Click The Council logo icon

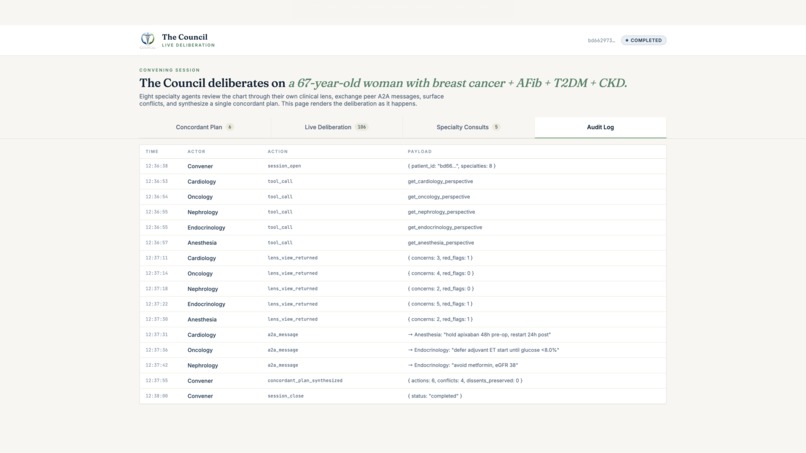point(148,40)
